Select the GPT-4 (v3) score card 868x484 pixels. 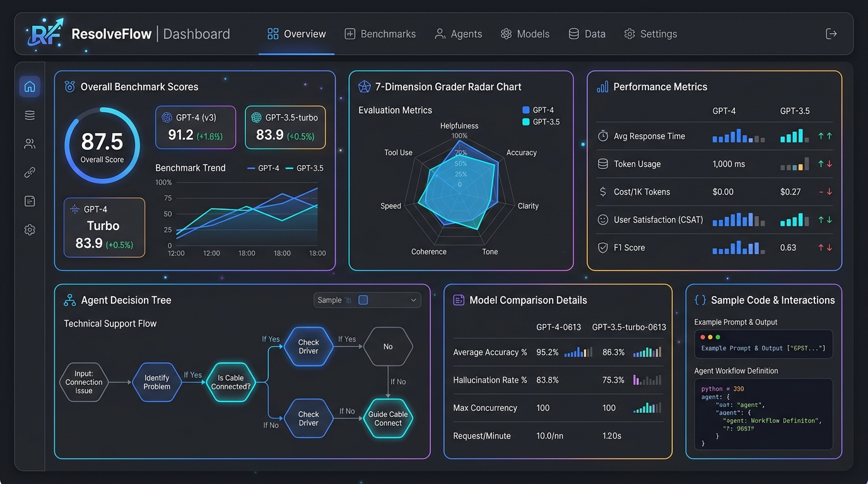coord(196,127)
